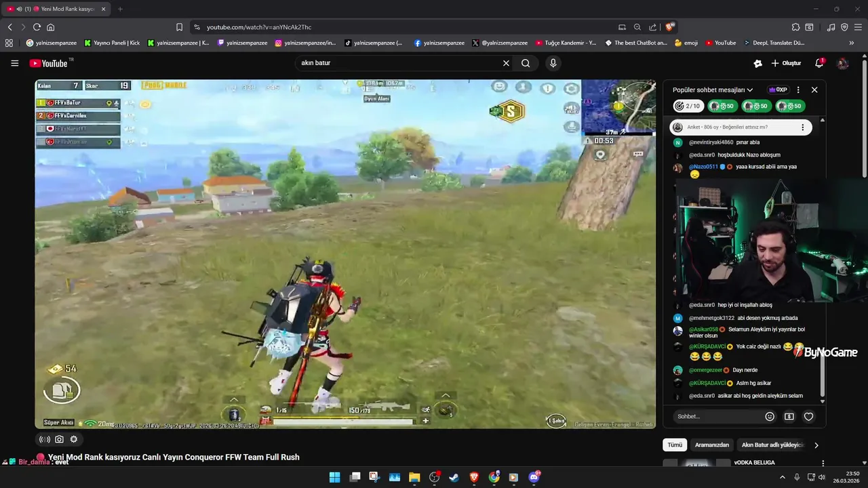
Task: Open the Windows Start menu
Action: 334,477
